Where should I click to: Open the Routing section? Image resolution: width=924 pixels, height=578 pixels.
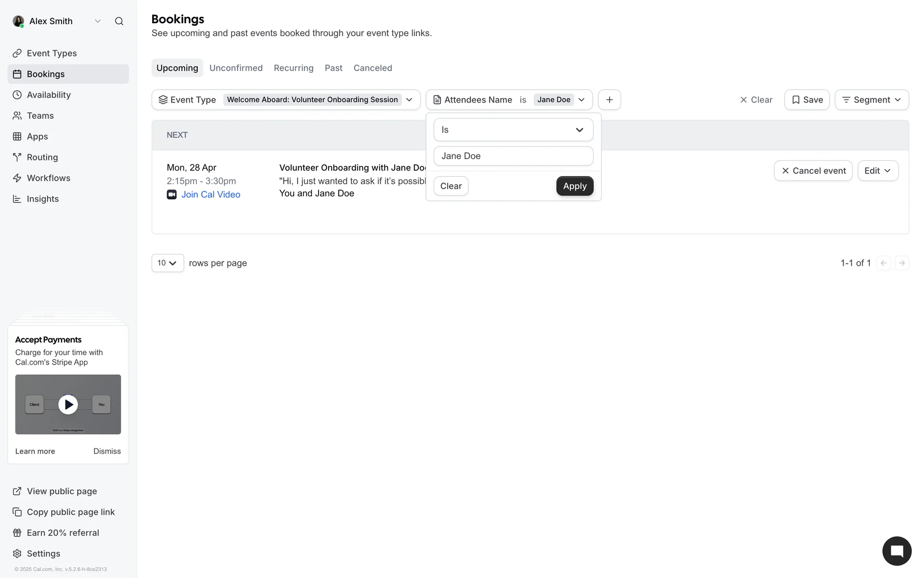[42, 158]
